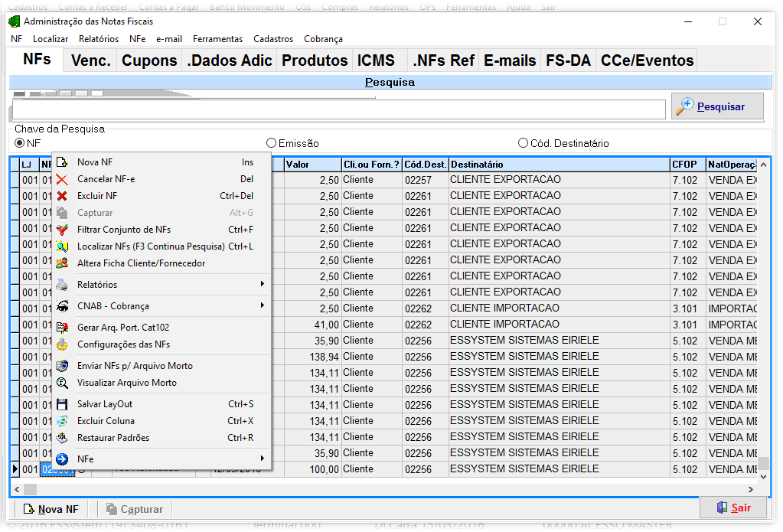This screenshot has height=532, width=783.
Task: Click the Altera Ficha Cliente/Fornecedor icon
Action: (x=62, y=263)
